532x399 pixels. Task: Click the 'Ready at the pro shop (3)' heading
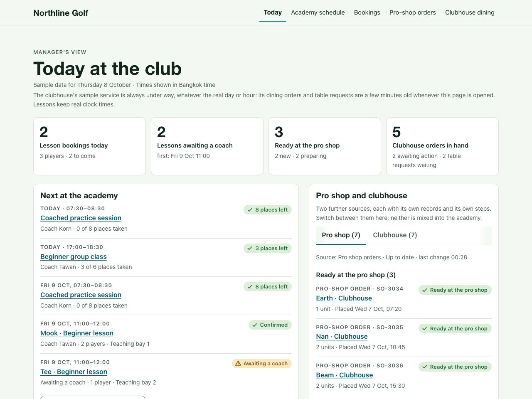[356, 275]
